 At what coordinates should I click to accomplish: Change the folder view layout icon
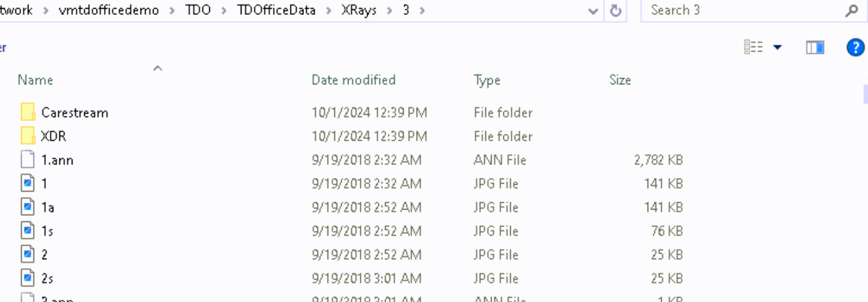pos(753,48)
